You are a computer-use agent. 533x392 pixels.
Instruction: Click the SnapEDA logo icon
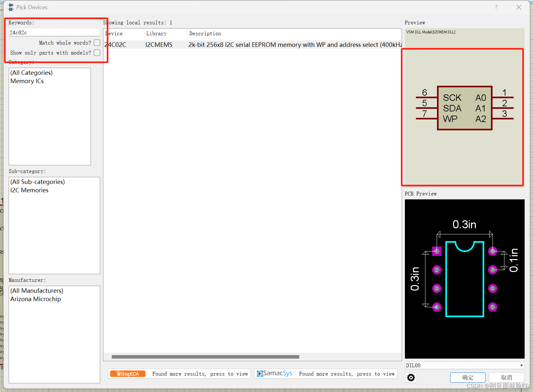pos(127,374)
